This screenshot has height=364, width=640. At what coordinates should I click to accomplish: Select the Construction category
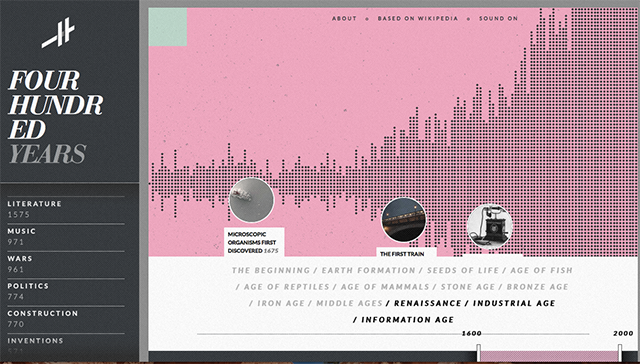66,318
